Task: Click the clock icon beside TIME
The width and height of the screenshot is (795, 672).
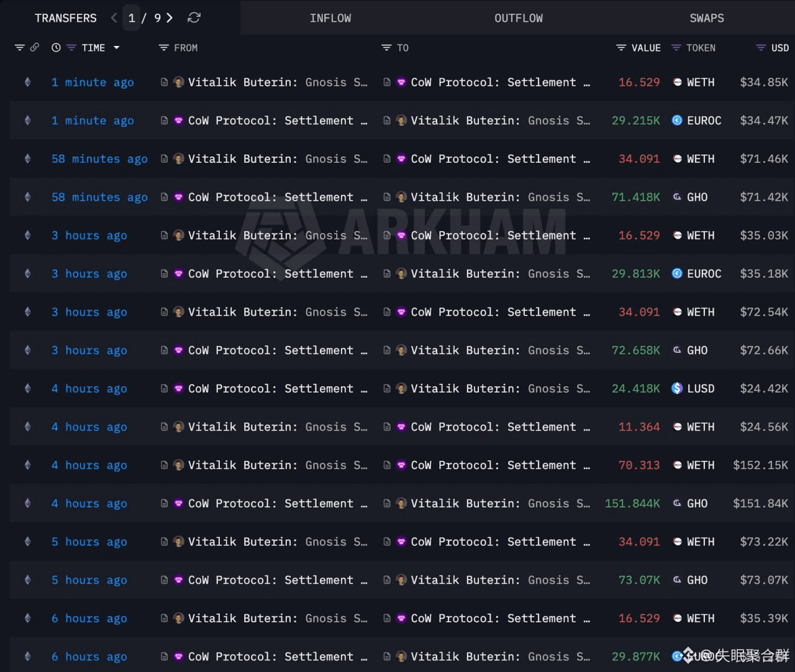Action: [56, 48]
